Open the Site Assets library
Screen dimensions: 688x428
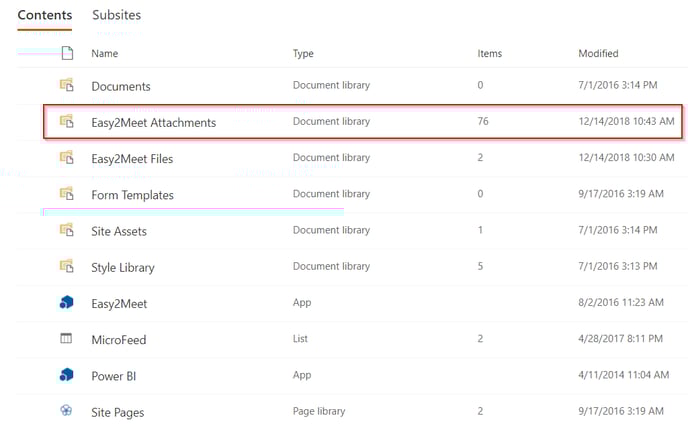119,231
